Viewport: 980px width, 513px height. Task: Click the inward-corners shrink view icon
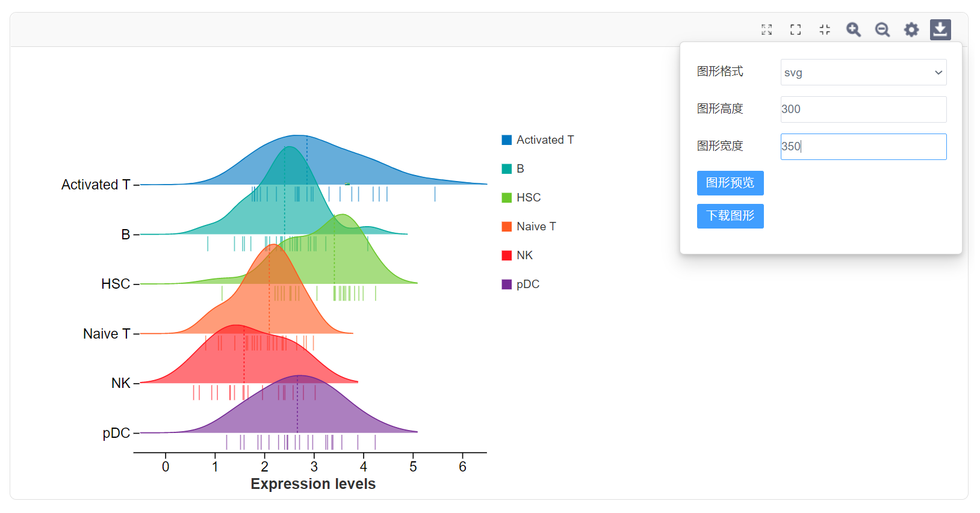click(824, 29)
